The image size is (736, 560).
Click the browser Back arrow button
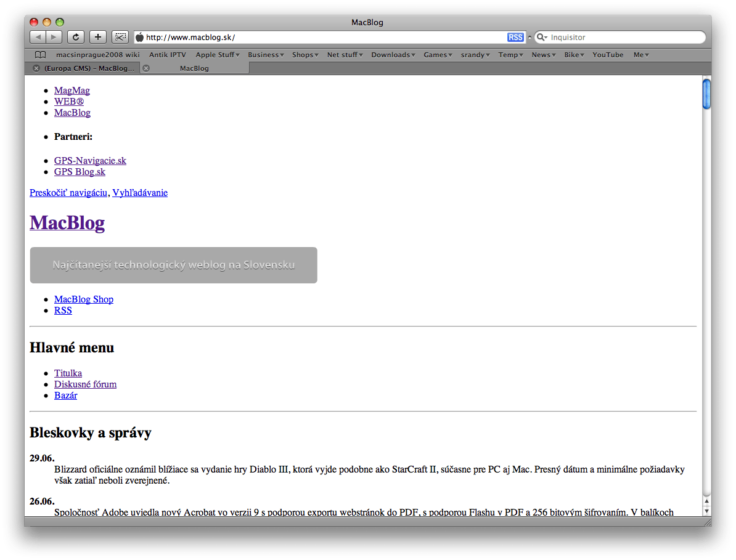38,37
